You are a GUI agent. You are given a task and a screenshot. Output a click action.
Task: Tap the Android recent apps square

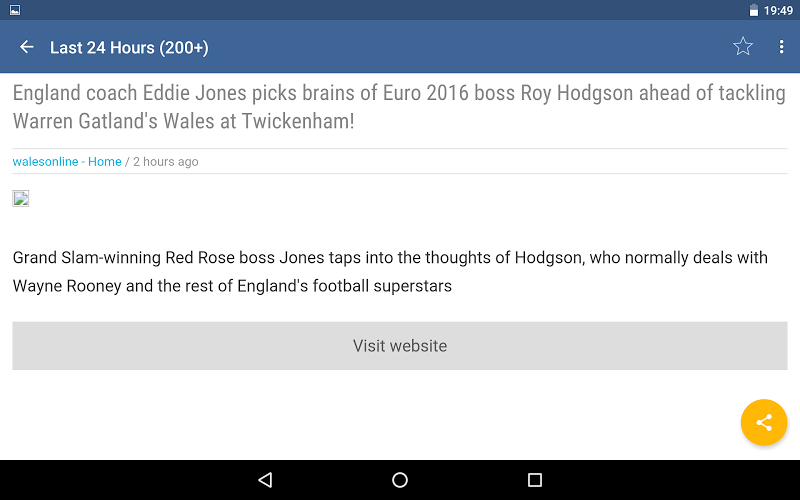(x=535, y=480)
